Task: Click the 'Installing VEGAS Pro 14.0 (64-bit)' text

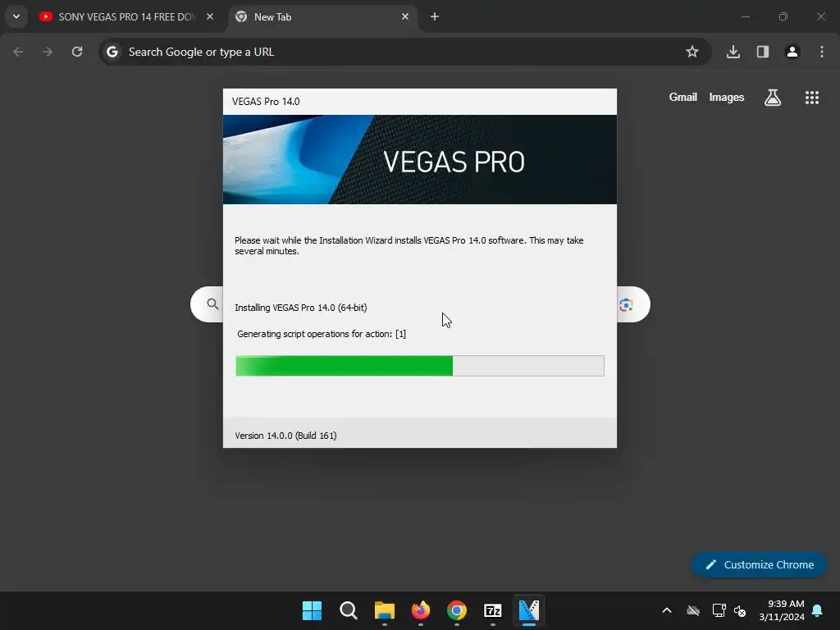Action: click(300, 308)
